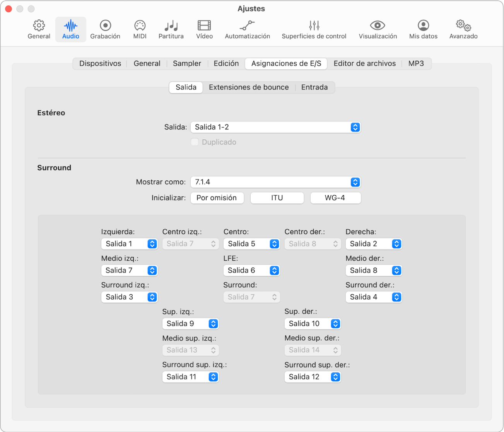The width and height of the screenshot is (504, 432).
Task: Open the Medio izq. Salida 7 dropdown
Action: [129, 270]
